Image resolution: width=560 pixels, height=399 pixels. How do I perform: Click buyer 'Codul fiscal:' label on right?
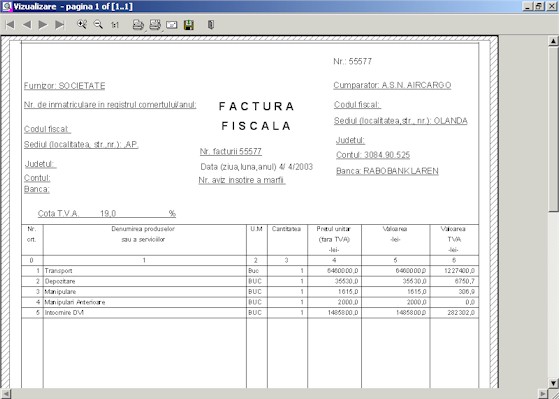(x=357, y=105)
